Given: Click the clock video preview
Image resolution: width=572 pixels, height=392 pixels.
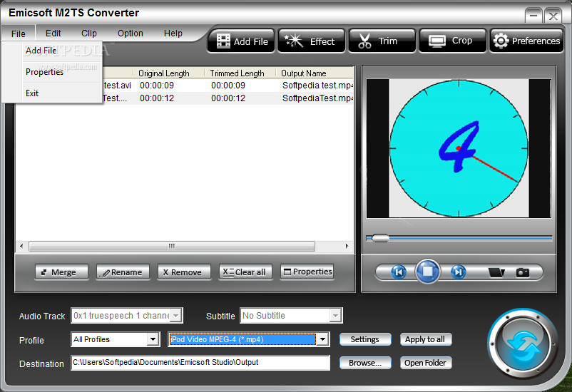Looking at the screenshot, I should point(459,148).
